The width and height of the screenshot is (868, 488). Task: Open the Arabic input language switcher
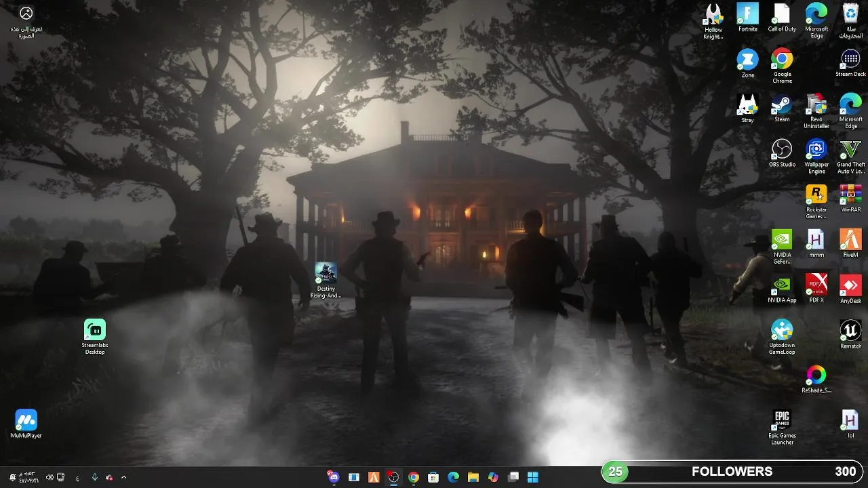click(77, 477)
